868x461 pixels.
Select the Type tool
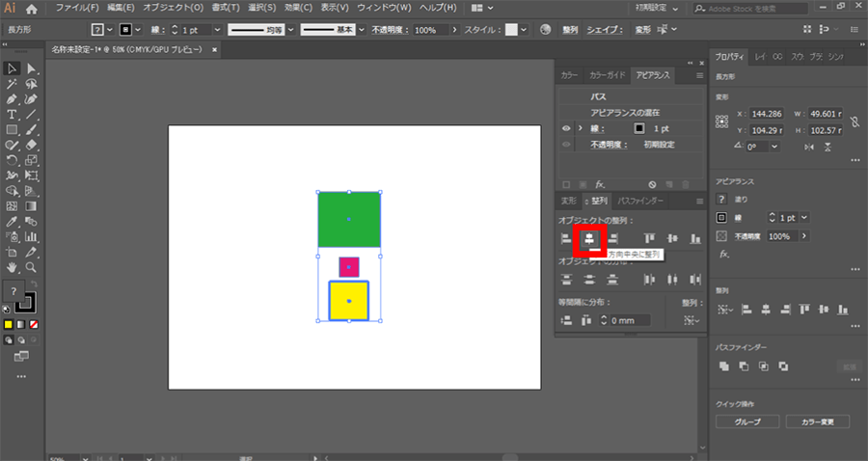[x=12, y=115]
